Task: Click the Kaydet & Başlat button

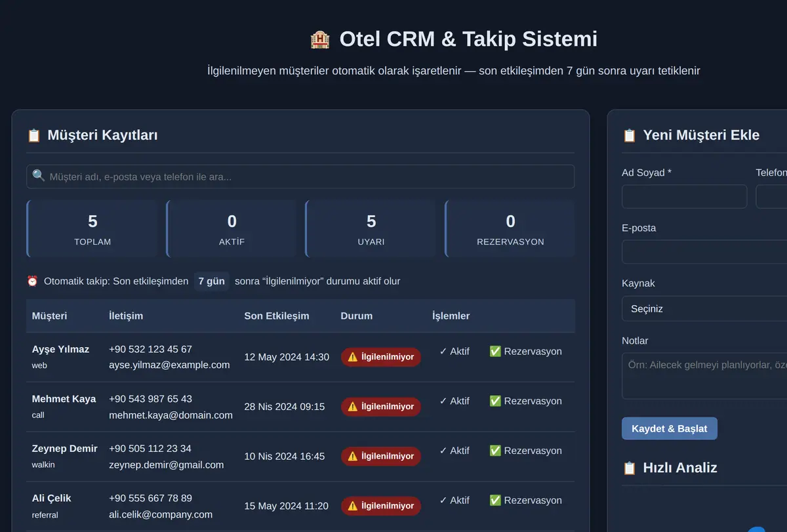Action: (670, 428)
